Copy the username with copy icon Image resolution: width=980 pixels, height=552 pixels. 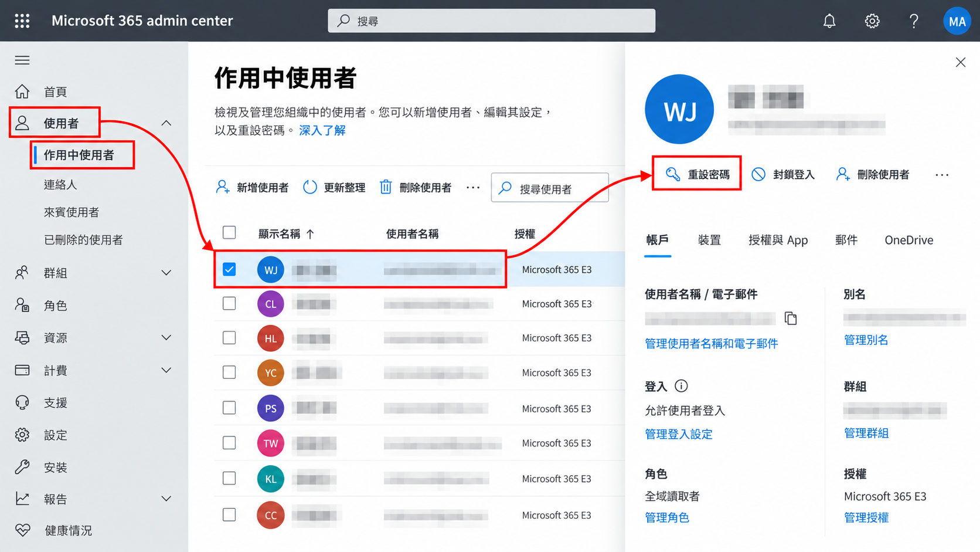tap(791, 318)
